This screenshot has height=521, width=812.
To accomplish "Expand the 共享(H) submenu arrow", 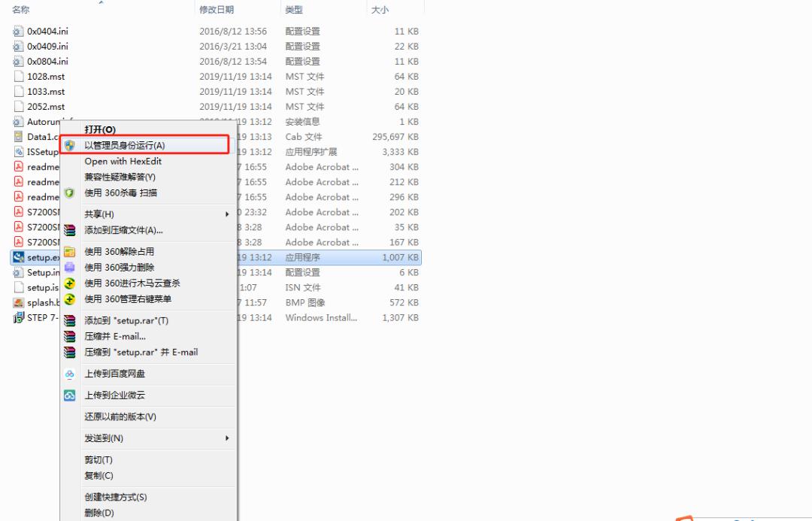I will click(x=227, y=214).
